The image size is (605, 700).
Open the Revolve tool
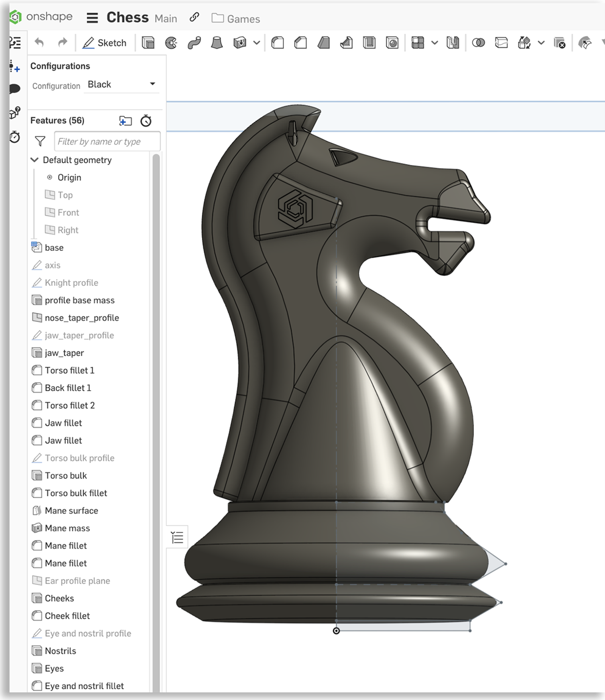click(x=171, y=43)
